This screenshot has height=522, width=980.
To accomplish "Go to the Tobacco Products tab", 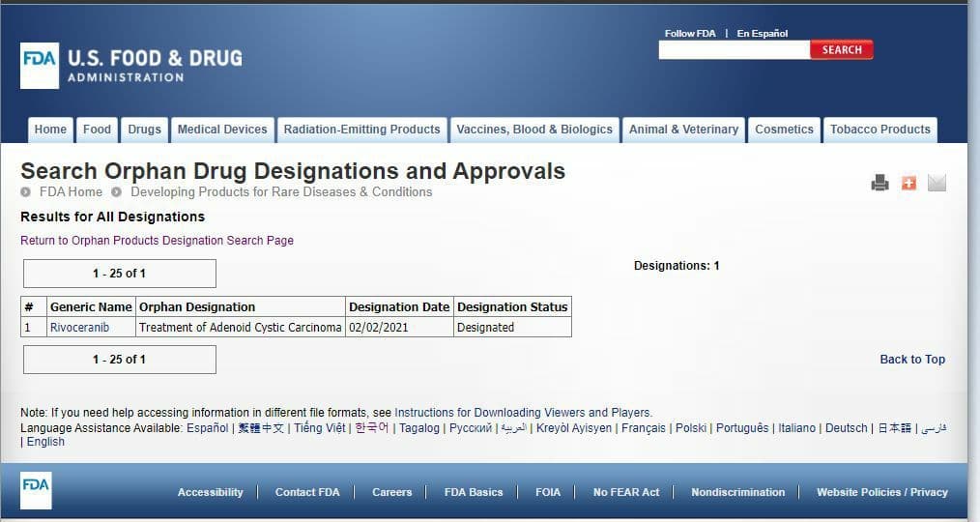I will pos(879,130).
